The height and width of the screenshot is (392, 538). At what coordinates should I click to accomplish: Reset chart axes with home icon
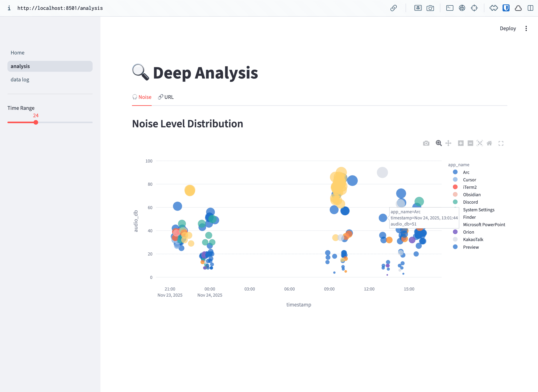tap(489, 143)
